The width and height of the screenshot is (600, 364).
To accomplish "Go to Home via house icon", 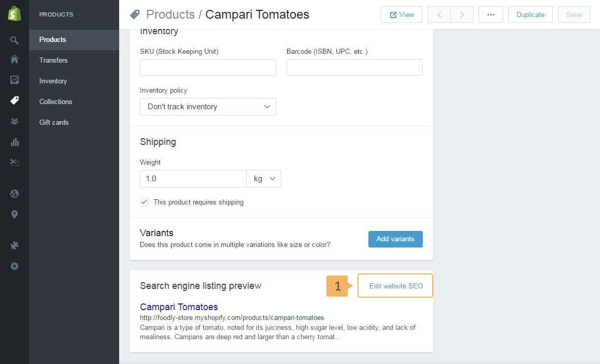I will pyautogui.click(x=15, y=60).
